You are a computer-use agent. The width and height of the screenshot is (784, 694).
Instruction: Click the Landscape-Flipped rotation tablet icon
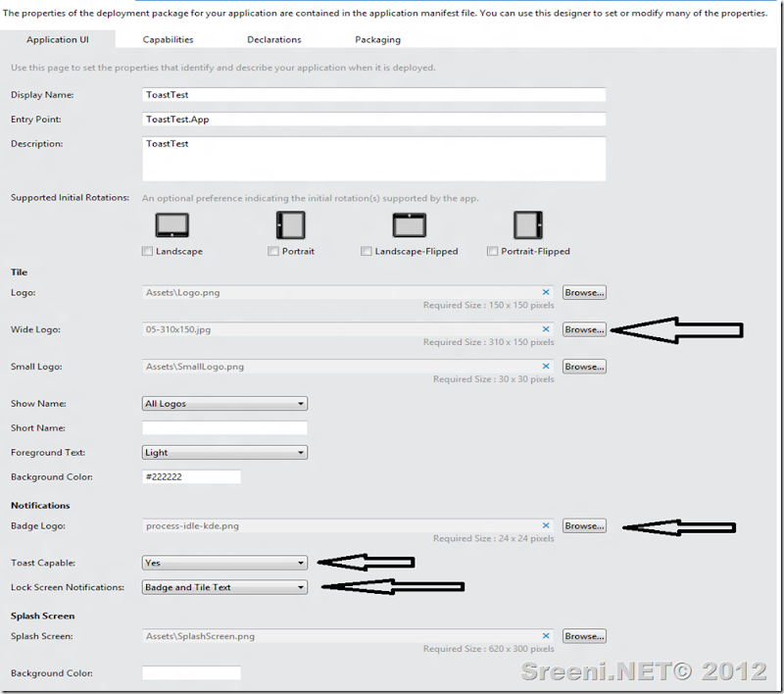pos(410,225)
